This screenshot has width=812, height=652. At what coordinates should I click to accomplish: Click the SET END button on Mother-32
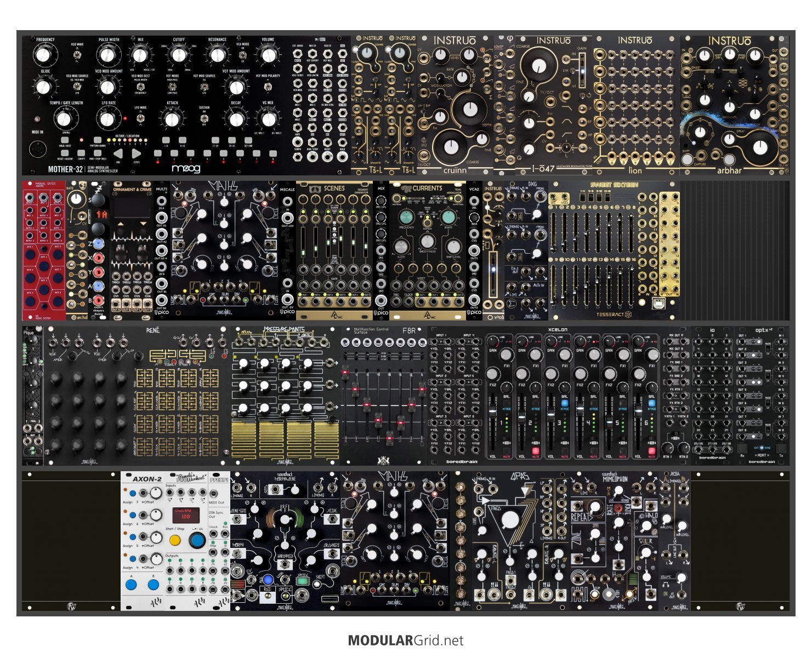[248, 140]
